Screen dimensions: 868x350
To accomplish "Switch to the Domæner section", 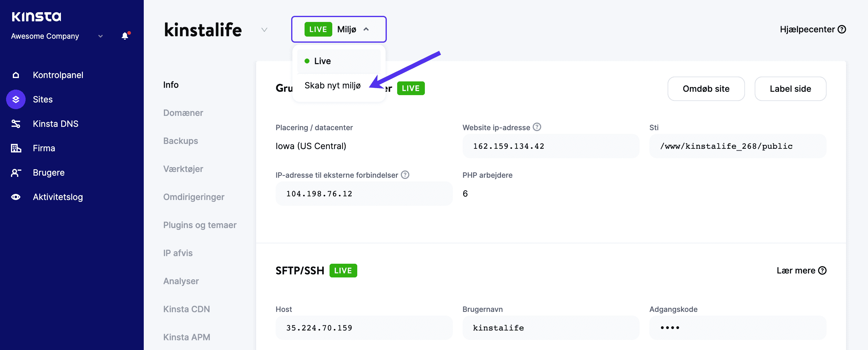I will (x=183, y=112).
